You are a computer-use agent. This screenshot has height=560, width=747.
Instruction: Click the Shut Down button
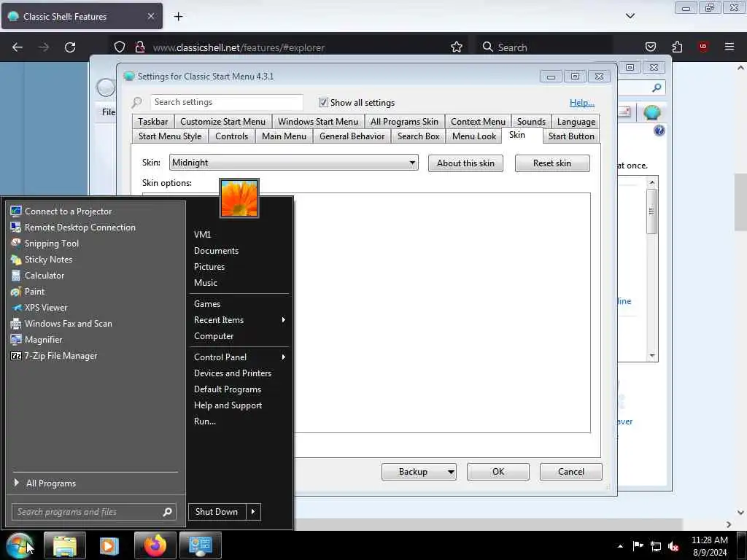point(217,512)
